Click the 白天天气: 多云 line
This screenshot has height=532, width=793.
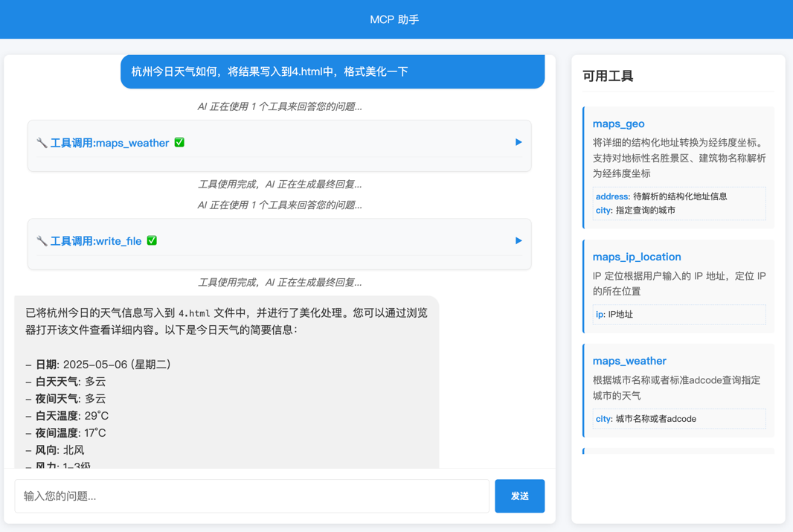(65, 382)
